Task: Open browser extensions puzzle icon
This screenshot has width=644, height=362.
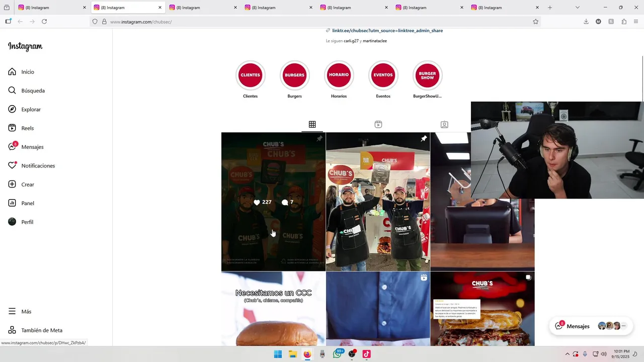Action: pos(624,22)
